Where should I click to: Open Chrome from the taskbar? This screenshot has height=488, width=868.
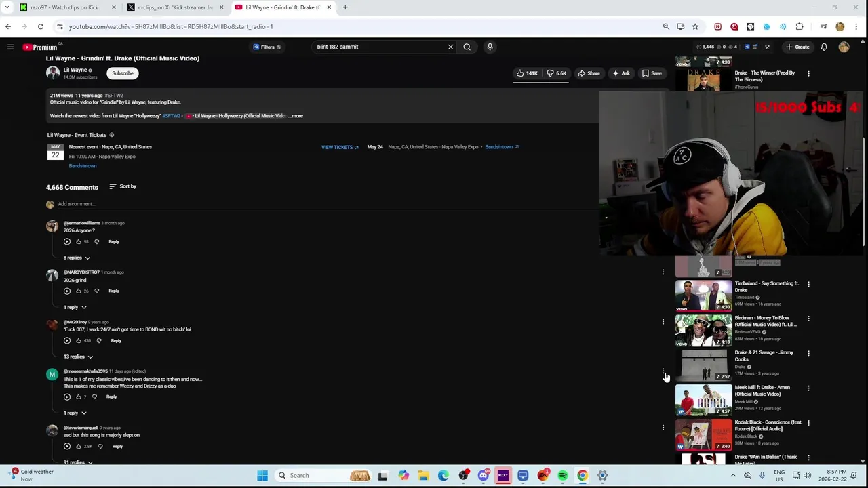(x=583, y=476)
